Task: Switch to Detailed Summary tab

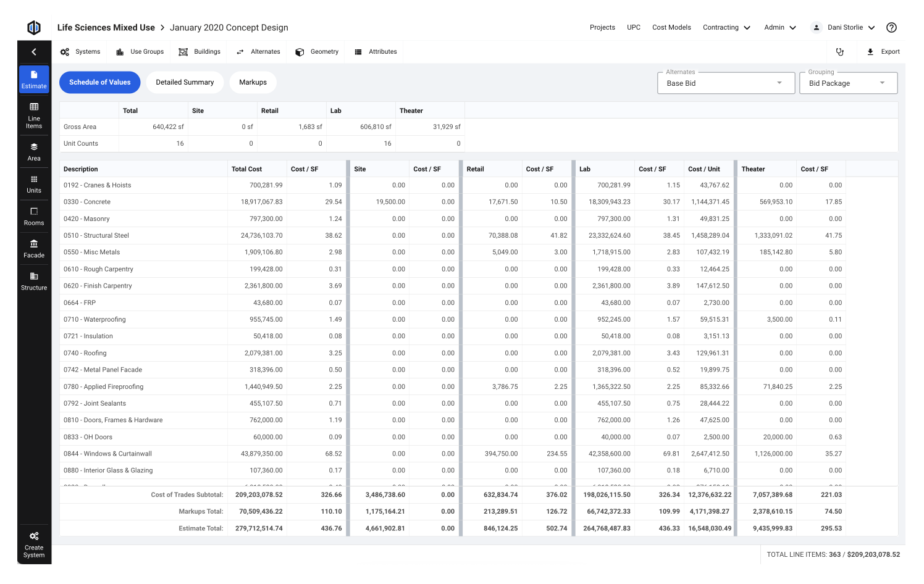Action: coord(185,83)
